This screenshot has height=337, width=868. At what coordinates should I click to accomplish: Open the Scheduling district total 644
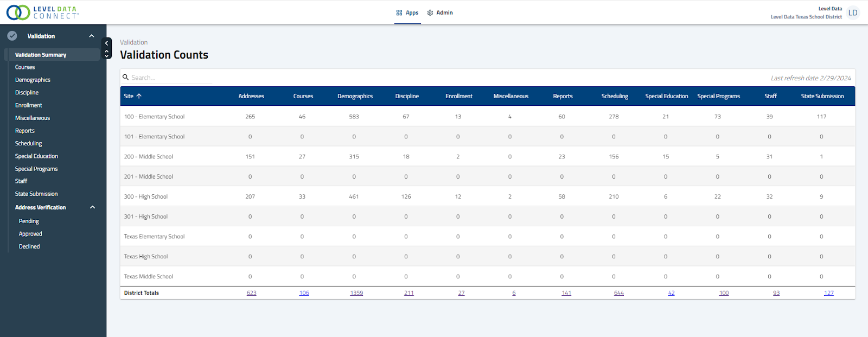pos(619,293)
